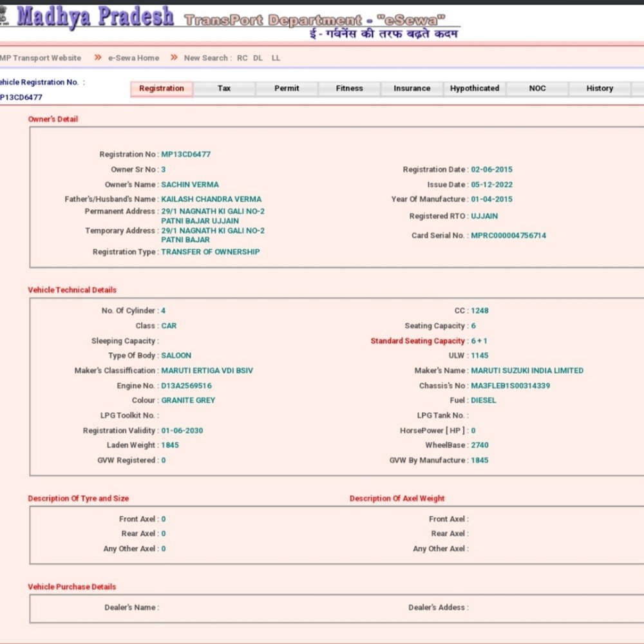The image size is (644, 644).
Task: Click wheelbase value 2740
Action: tap(480, 445)
